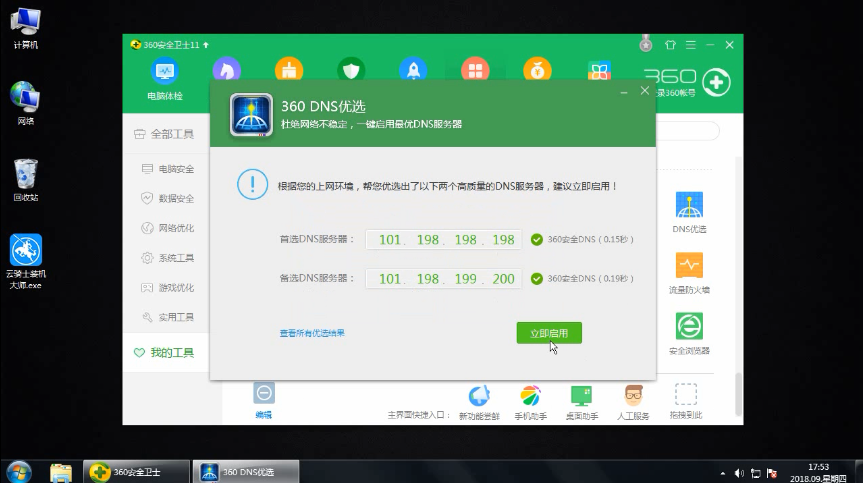Select 网络优化 category in sidebar

coord(168,228)
